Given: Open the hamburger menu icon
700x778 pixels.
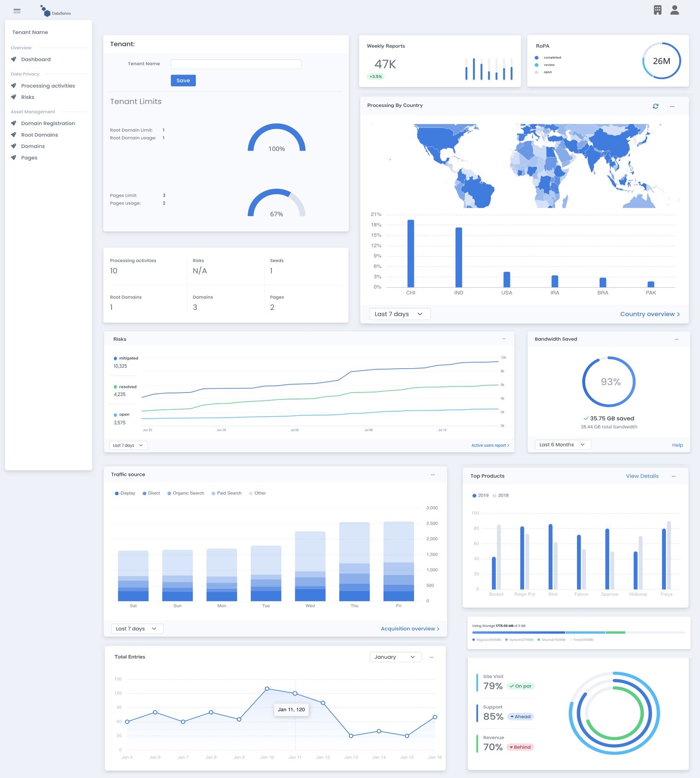Looking at the screenshot, I should pos(17,11).
